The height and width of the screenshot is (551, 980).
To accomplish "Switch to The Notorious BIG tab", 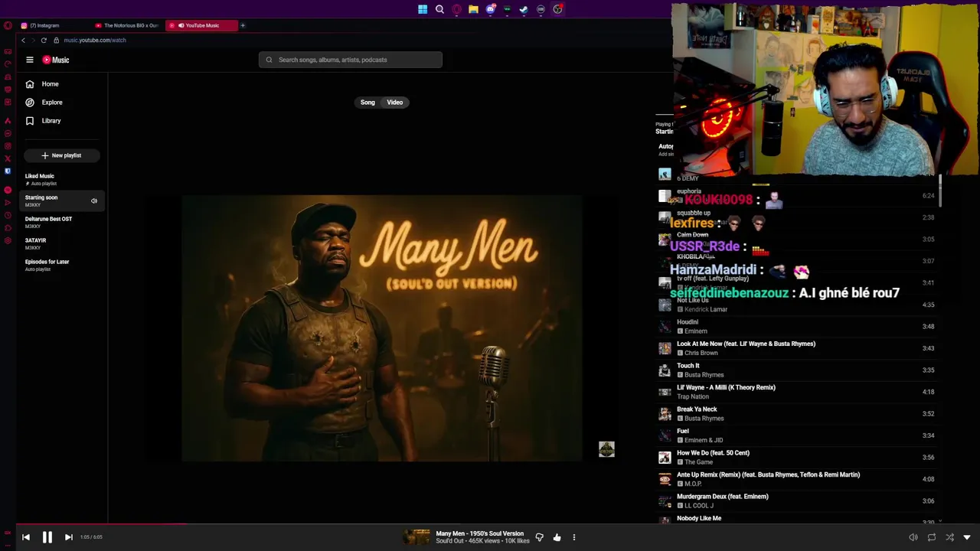I will click(x=126, y=25).
